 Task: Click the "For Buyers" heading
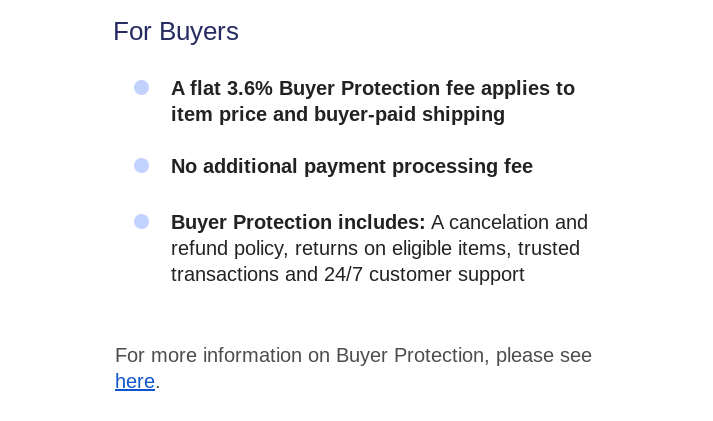point(176,31)
